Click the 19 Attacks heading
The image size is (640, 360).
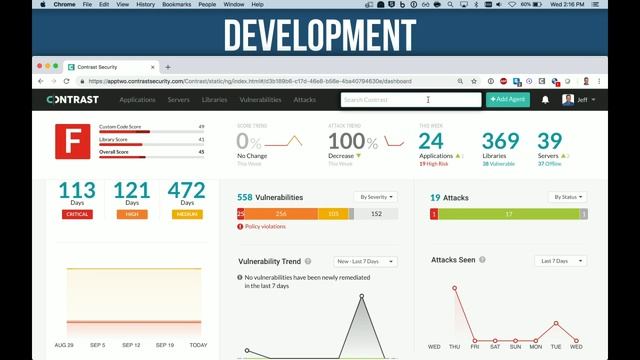click(449, 198)
